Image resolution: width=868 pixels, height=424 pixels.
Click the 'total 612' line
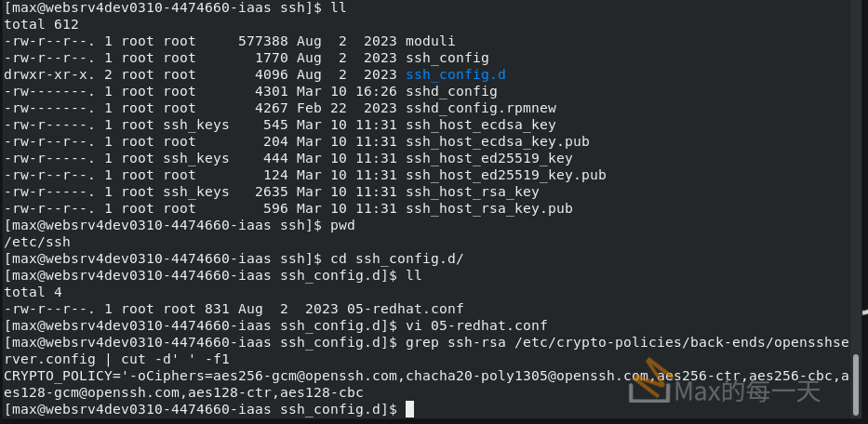click(x=41, y=24)
